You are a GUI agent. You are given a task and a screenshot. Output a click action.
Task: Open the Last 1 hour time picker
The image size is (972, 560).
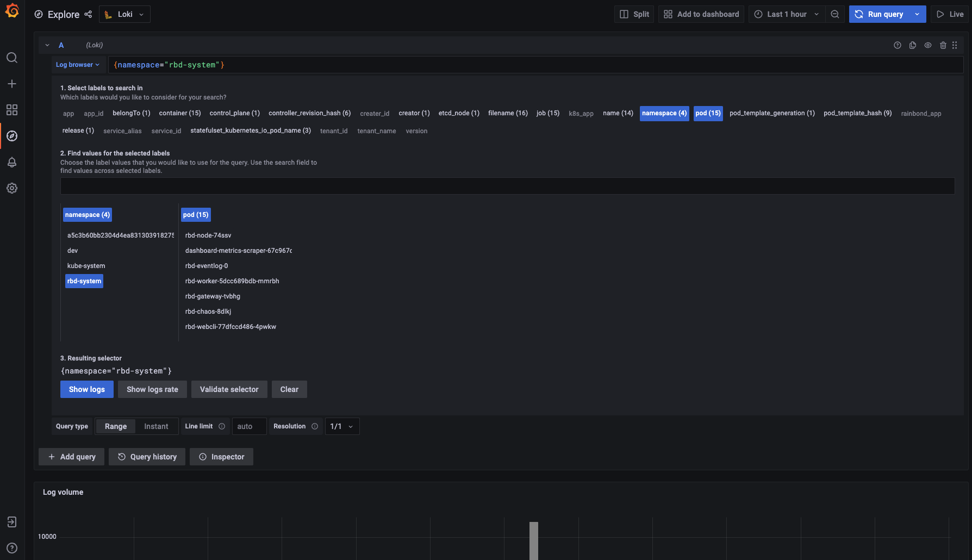787,14
